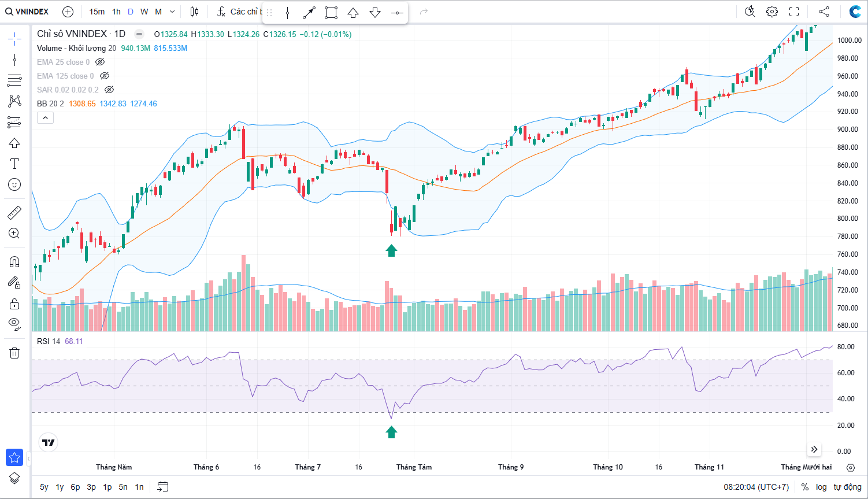Select horizontal line in floating toolbar
Screen dimensions: 868x499
(x=397, y=13)
